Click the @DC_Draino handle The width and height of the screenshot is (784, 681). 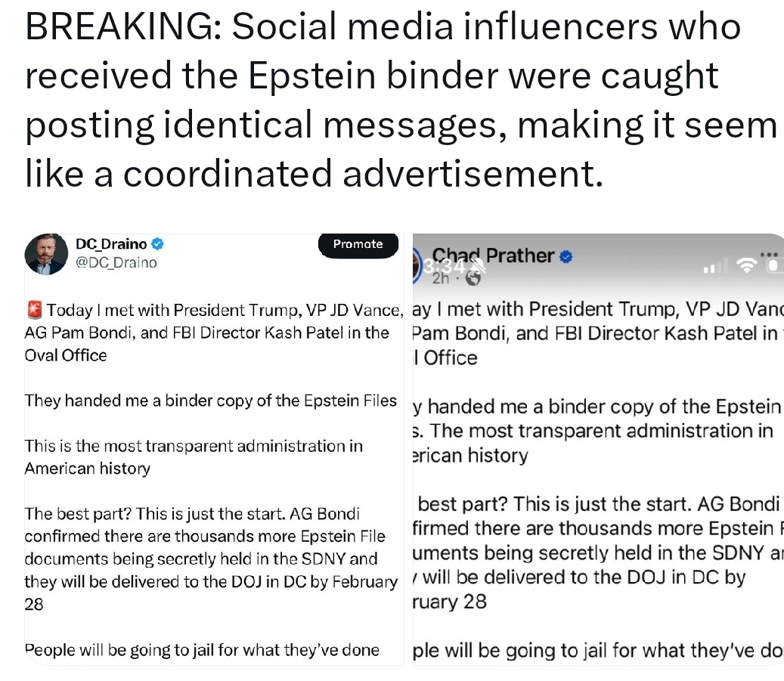[116, 262]
